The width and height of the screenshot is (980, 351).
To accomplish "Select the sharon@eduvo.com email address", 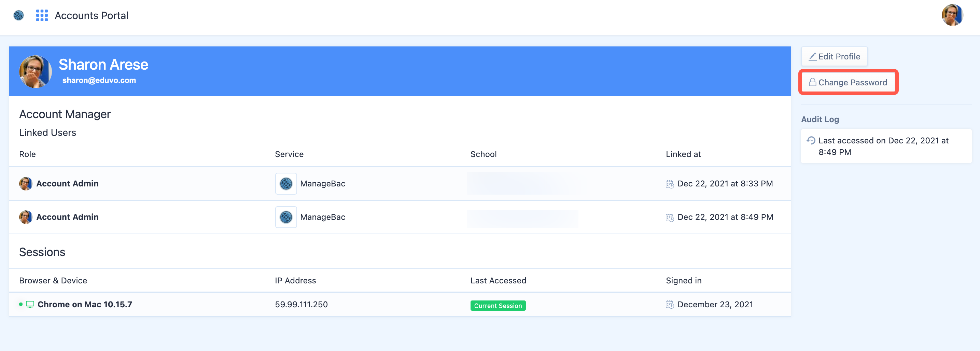I will pyautogui.click(x=99, y=80).
